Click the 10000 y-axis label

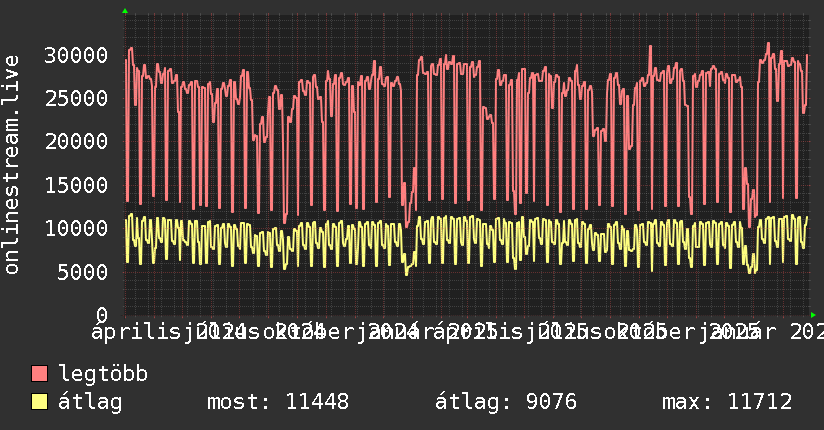pyautogui.click(x=76, y=228)
